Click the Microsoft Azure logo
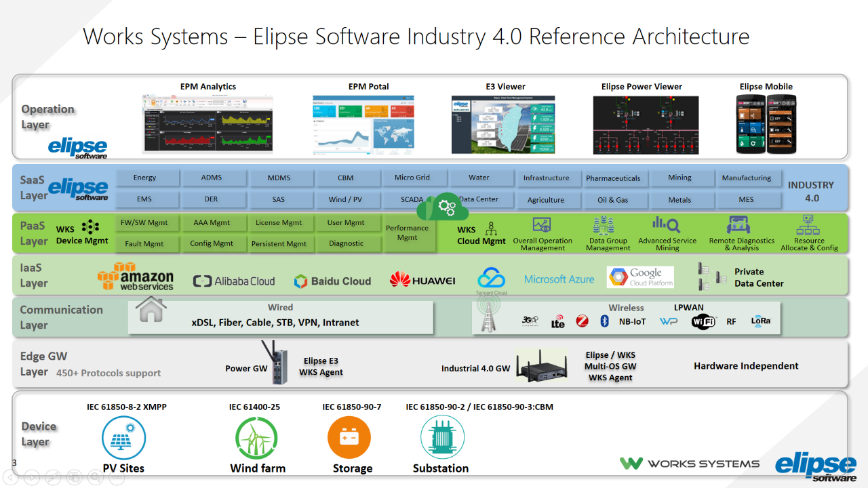868x488 pixels. [559, 279]
